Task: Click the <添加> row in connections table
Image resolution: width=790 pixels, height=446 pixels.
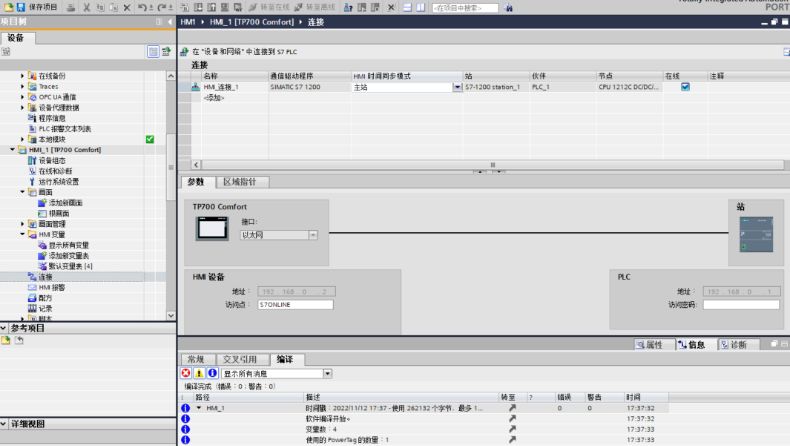Action: [214, 98]
